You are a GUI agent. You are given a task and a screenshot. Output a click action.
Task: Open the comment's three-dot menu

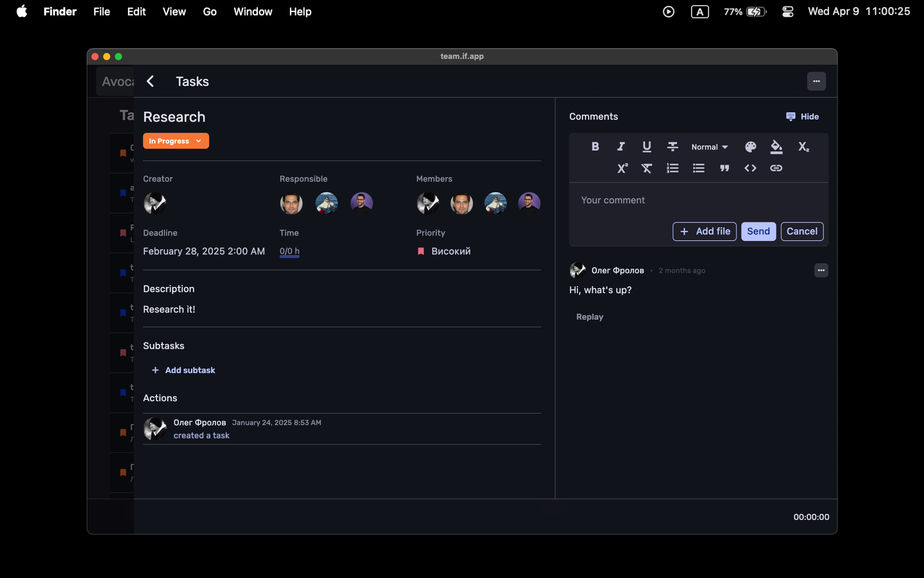[x=821, y=270]
